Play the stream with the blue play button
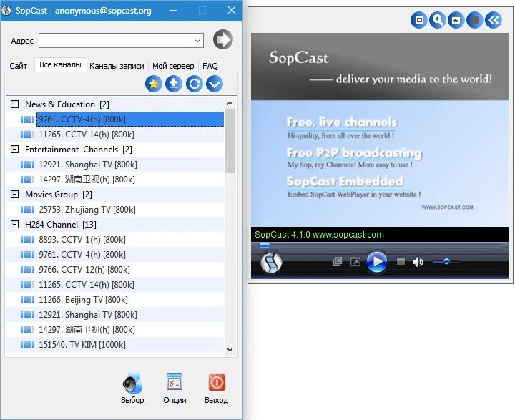Image resolution: width=515 pixels, height=420 pixels. coord(377,262)
